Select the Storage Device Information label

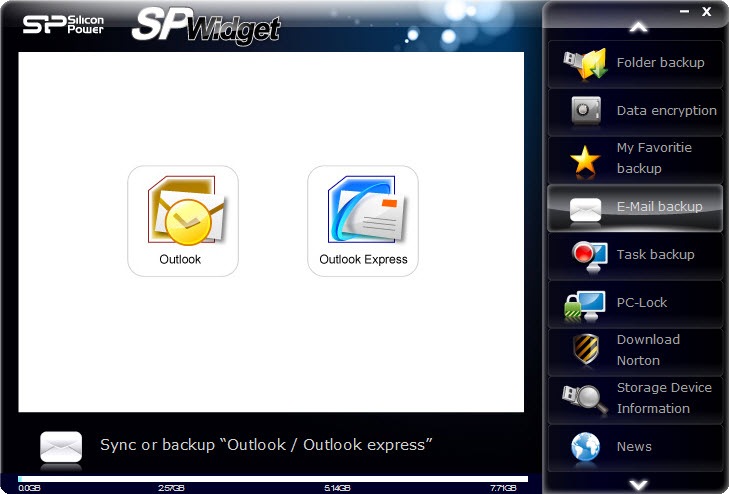click(x=664, y=398)
